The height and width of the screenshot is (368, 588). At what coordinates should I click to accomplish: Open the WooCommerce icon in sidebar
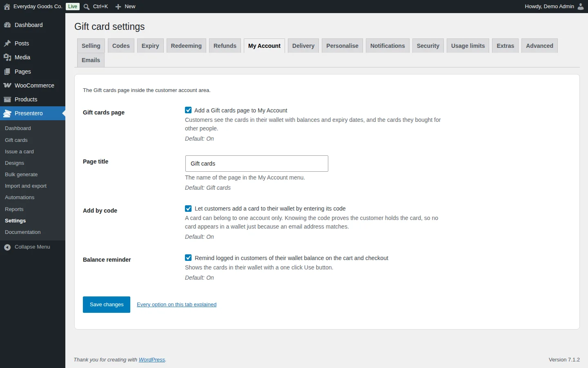coord(7,85)
